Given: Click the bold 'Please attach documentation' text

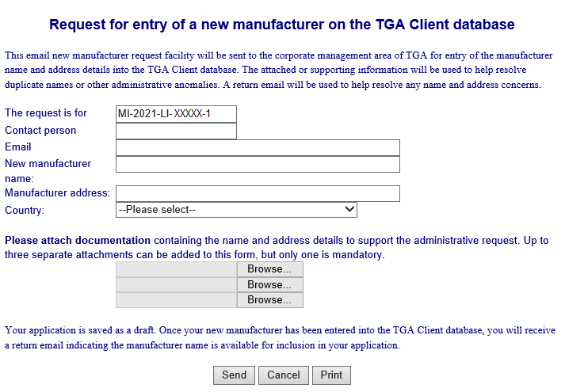Looking at the screenshot, I should [x=78, y=240].
